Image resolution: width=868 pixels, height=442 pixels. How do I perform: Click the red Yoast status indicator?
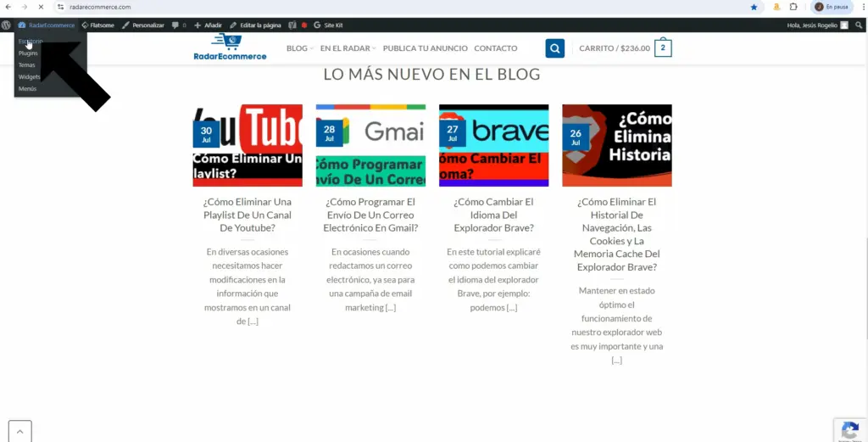coord(304,25)
